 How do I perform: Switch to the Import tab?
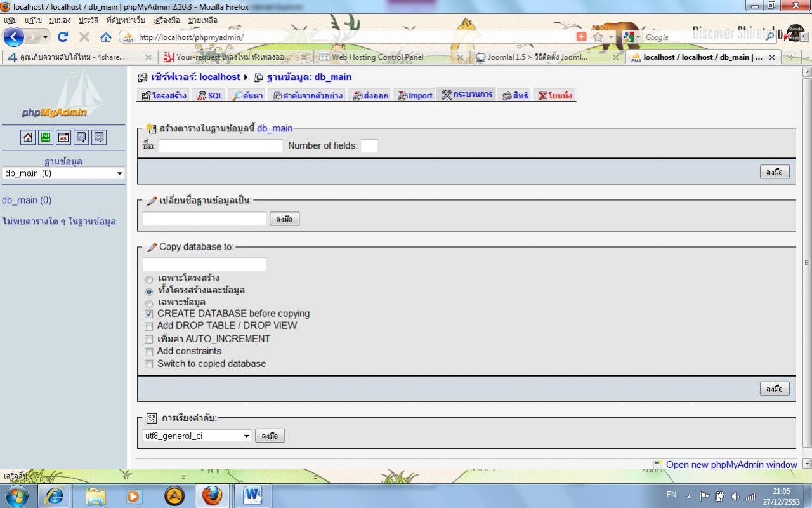click(415, 96)
